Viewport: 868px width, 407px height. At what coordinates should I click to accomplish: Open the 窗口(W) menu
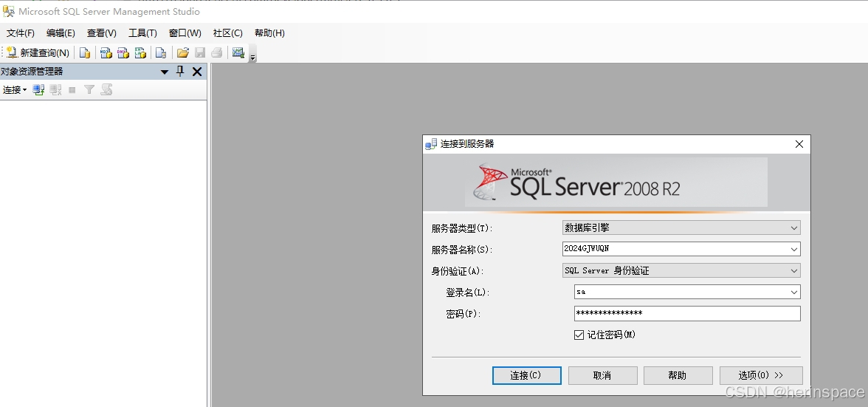tap(185, 33)
